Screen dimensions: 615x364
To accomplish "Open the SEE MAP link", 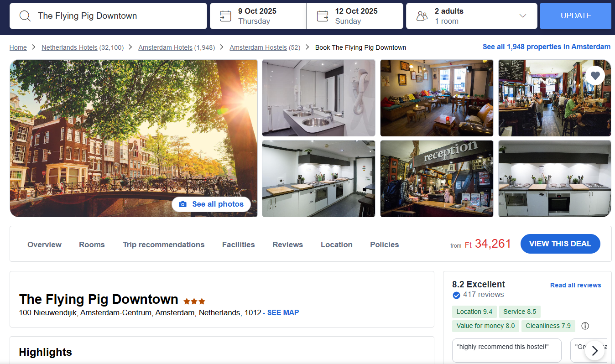I will tap(283, 312).
